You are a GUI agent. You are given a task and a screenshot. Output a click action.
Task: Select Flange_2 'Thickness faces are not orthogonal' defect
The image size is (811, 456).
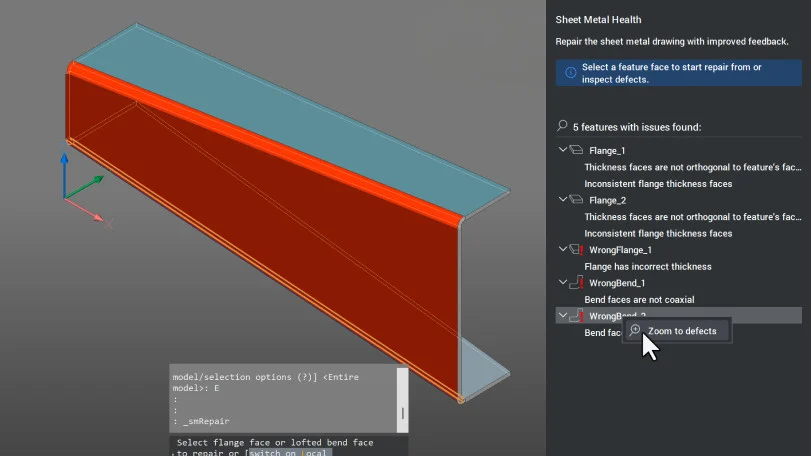693,217
